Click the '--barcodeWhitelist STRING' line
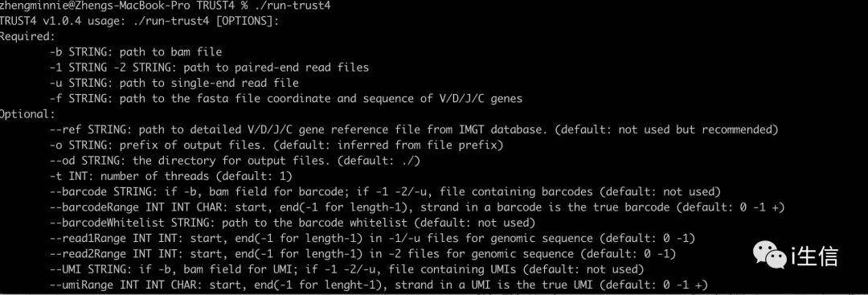 293,223
